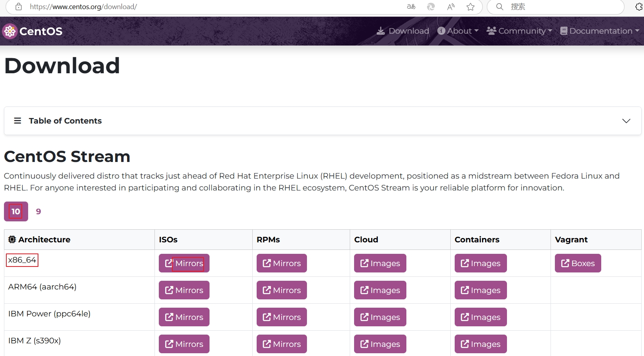Open Containers Images for IBM Power (ppc64le)
Image resolution: width=644 pixels, height=356 pixels.
481,317
